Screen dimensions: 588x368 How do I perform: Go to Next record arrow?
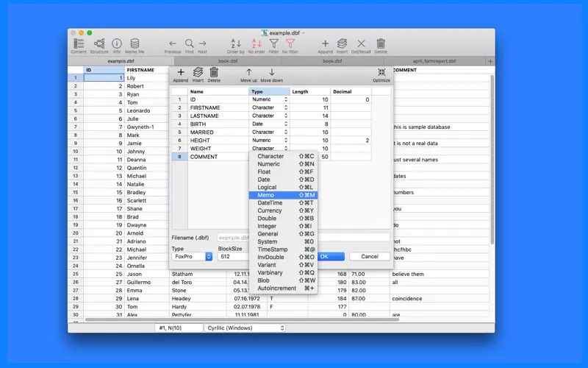click(203, 43)
